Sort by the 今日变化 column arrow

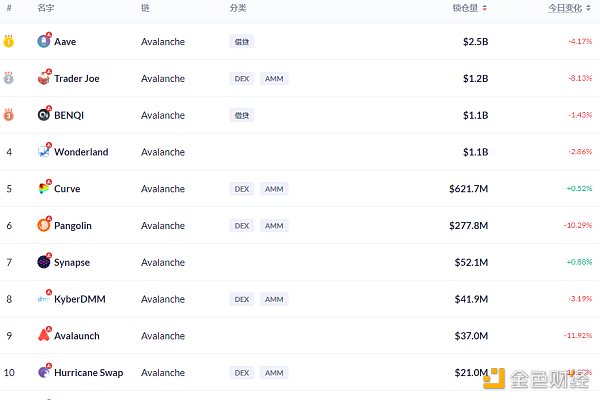pyautogui.click(x=596, y=8)
